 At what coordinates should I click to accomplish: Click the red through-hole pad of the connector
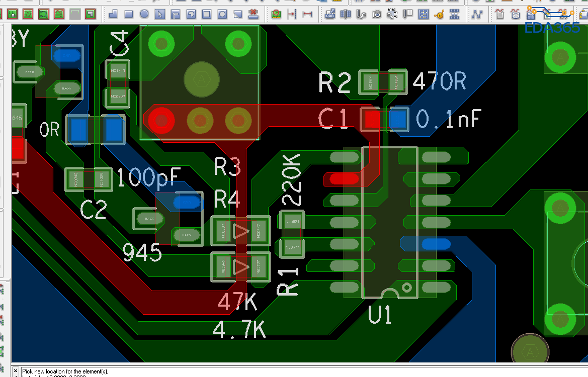coord(161,121)
